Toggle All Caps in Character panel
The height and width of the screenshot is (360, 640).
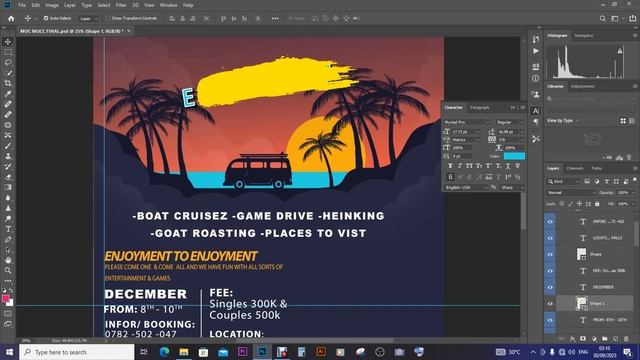pos(469,166)
